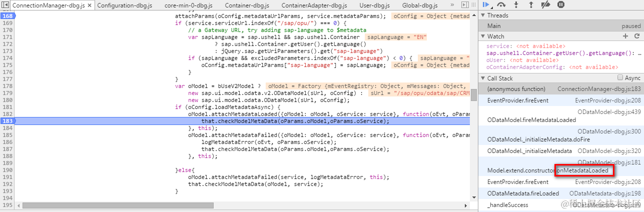Refresh the watch expressions
644x212 pixels.
point(637,36)
